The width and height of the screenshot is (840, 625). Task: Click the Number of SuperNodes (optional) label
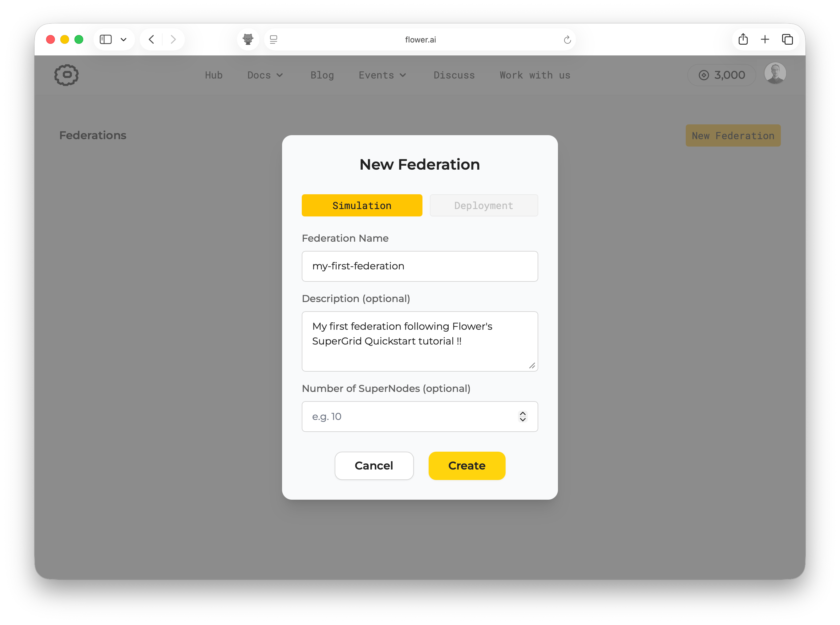(386, 389)
